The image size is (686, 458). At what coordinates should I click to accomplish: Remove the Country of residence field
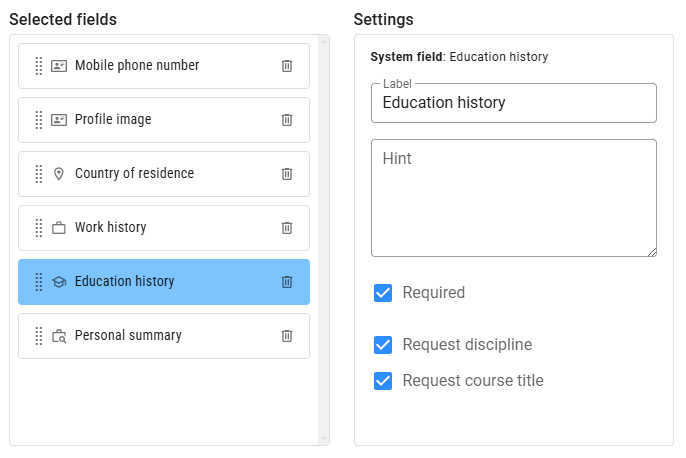tap(287, 174)
